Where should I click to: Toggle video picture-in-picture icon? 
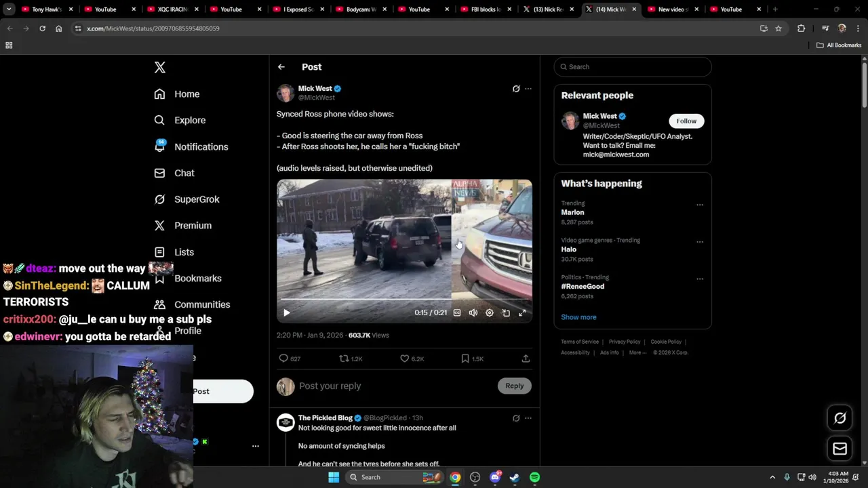pyautogui.click(x=506, y=312)
